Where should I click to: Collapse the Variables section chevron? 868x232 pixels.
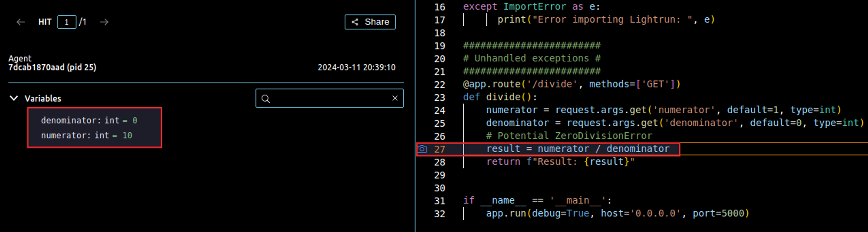click(14, 98)
